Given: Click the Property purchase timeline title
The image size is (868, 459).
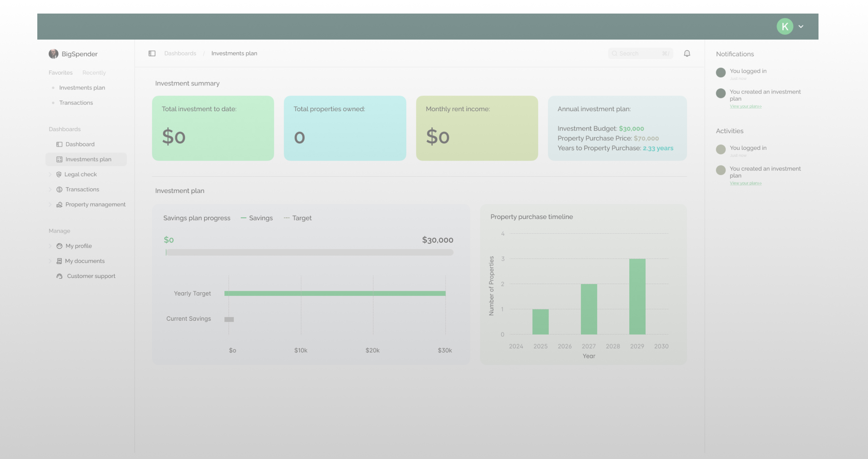Looking at the screenshot, I should [x=532, y=217].
